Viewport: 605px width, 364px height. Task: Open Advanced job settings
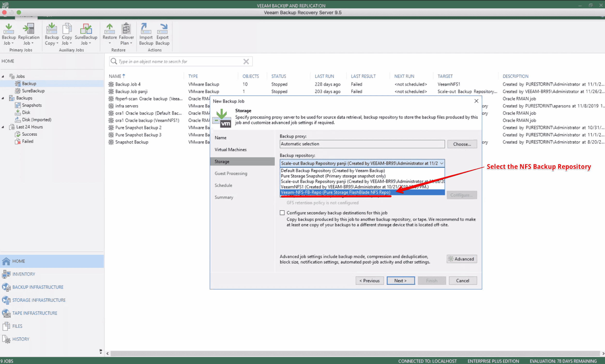pos(462,259)
